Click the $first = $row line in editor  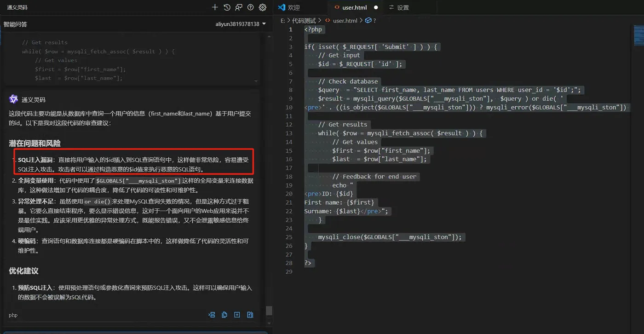point(381,150)
